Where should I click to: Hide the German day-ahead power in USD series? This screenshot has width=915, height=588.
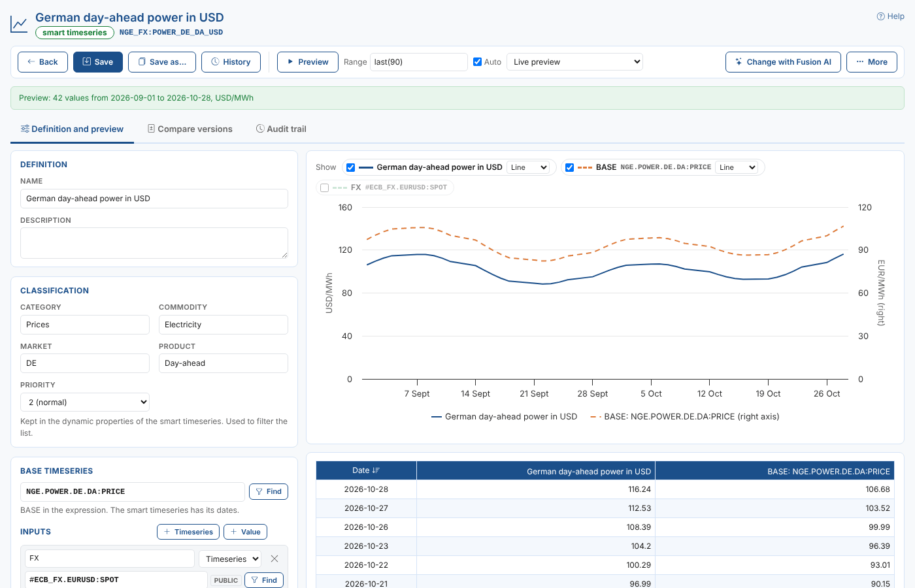351,167
